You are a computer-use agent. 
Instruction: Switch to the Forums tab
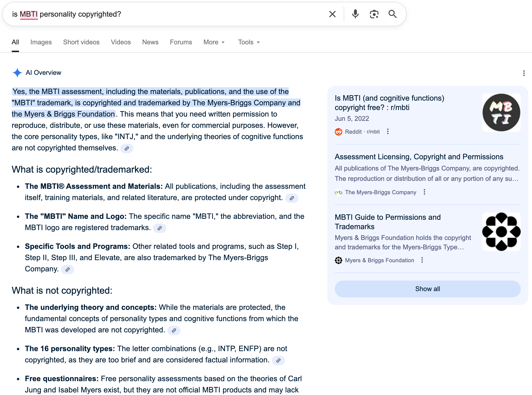(x=181, y=42)
